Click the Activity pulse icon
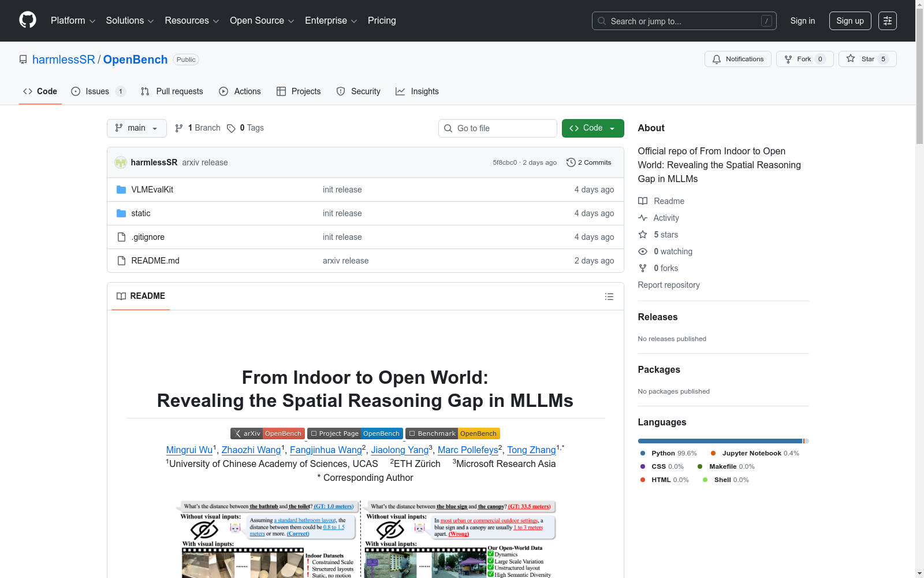924x578 pixels. click(643, 218)
